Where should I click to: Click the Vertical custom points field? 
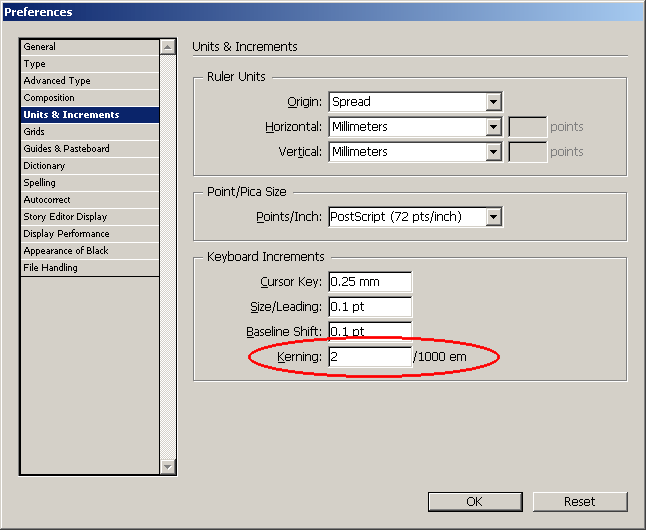tap(527, 152)
